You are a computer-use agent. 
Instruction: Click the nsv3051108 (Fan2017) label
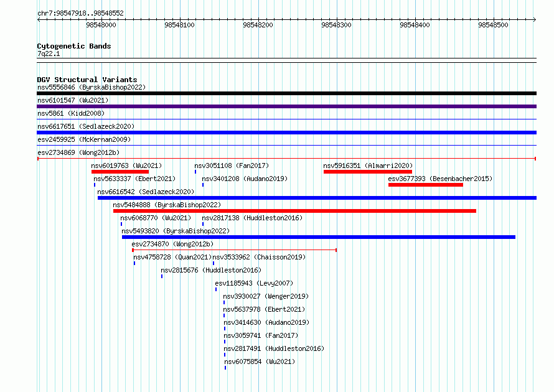tap(232, 166)
